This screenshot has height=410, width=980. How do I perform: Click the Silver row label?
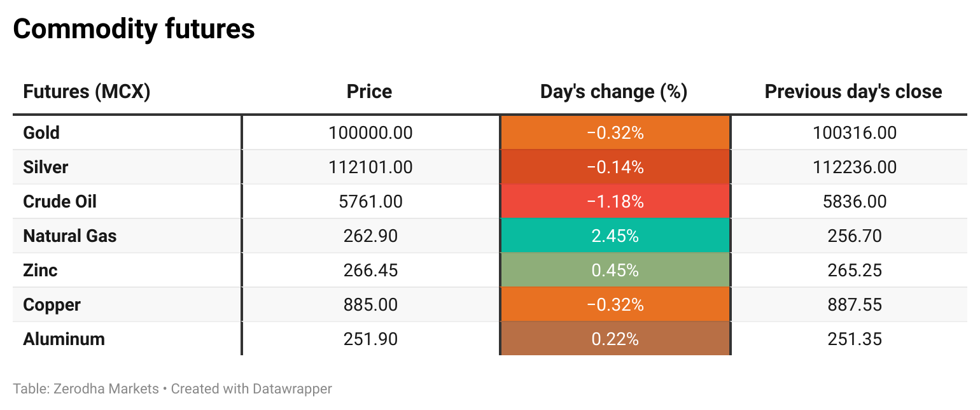coord(45,167)
